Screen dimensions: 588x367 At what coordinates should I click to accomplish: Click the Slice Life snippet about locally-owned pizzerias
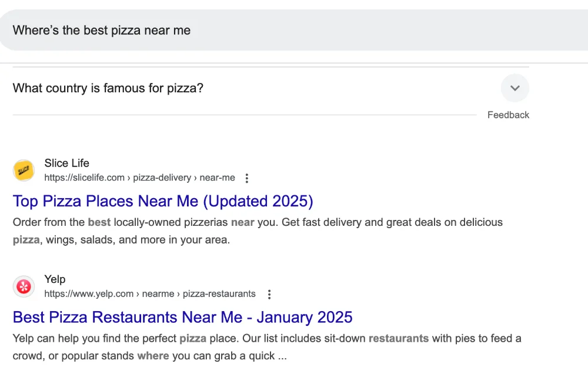[x=258, y=231]
